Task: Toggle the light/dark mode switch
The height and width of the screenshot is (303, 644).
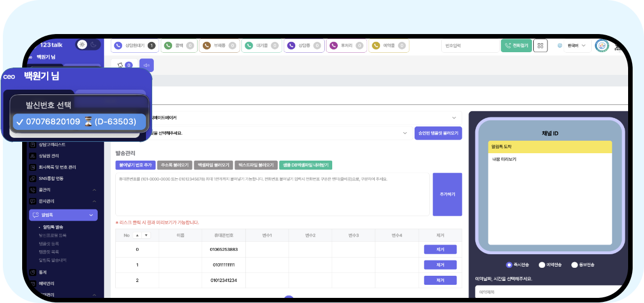Action: coord(89,44)
